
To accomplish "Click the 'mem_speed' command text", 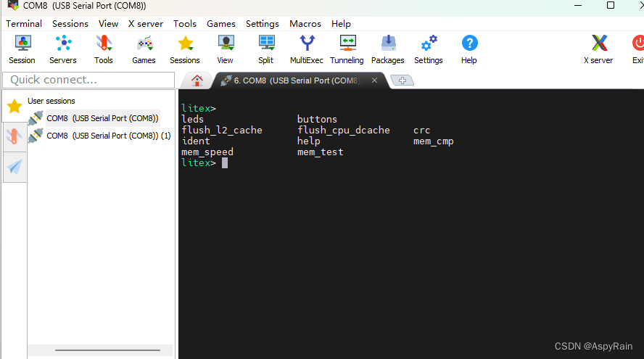I will [207, 152].
